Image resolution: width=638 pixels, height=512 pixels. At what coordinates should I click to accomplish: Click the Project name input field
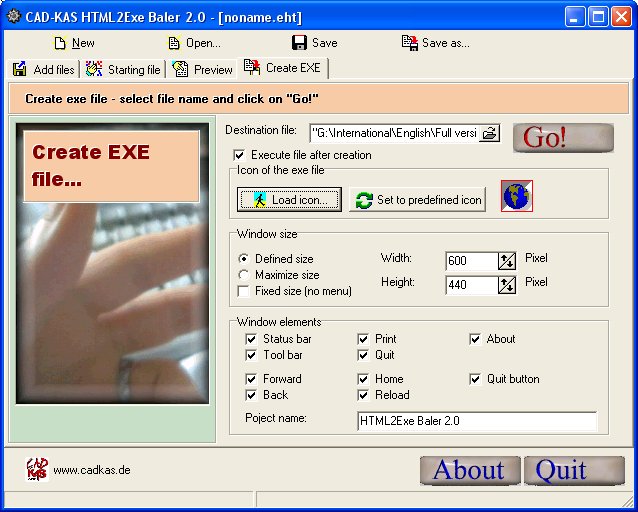tap(476, 421)
